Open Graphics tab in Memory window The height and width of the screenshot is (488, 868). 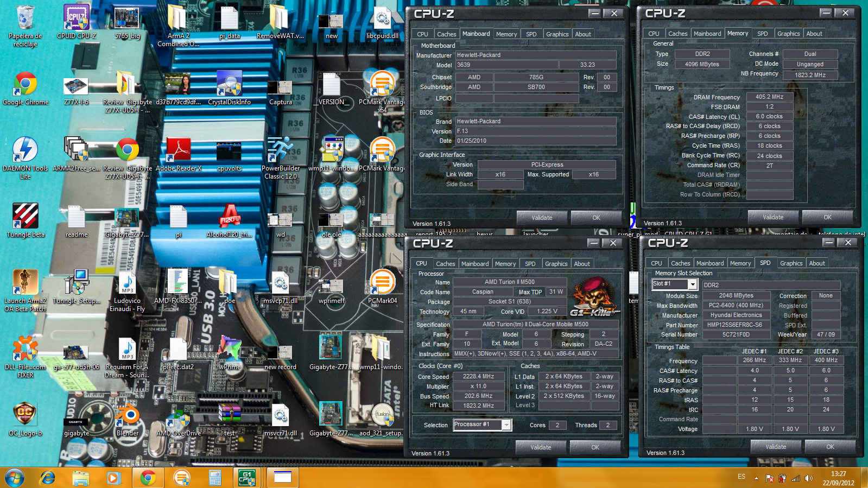(788, 33)
